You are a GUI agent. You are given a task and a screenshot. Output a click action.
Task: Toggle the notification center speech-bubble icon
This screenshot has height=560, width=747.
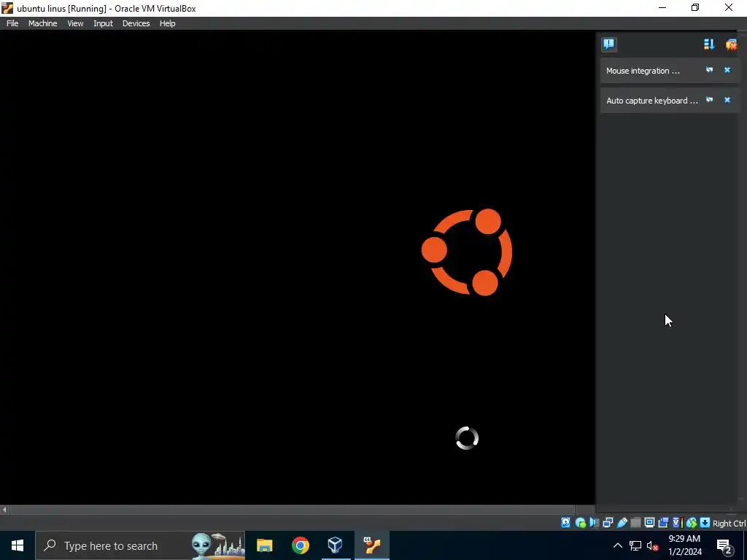609,44
